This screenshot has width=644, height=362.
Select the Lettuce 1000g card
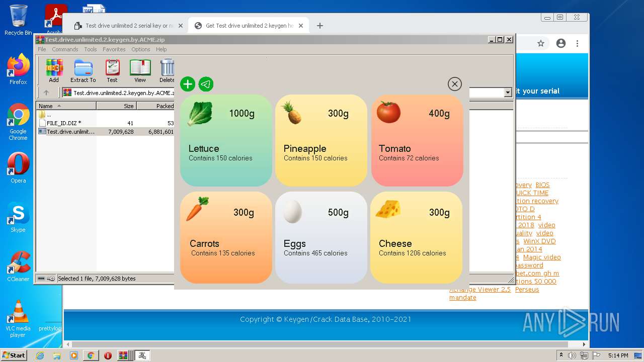226,140
